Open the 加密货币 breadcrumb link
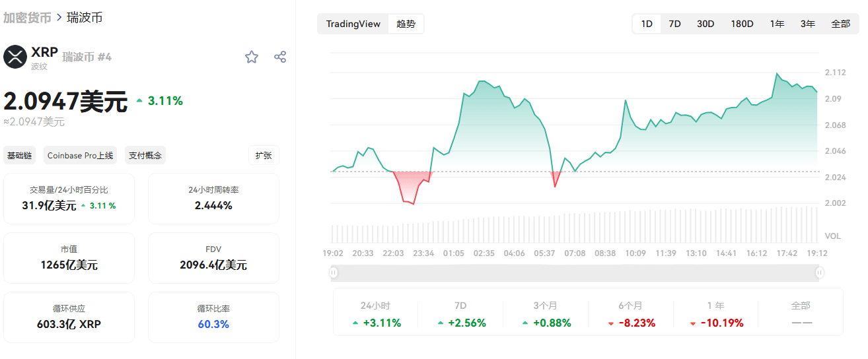868x359 pixels. coord(27,18)
